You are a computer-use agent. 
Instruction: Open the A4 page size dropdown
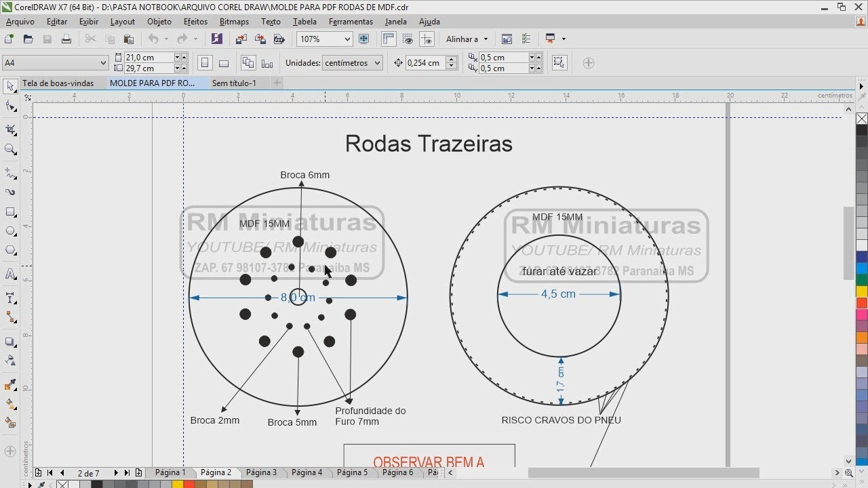tap(103, 63)
